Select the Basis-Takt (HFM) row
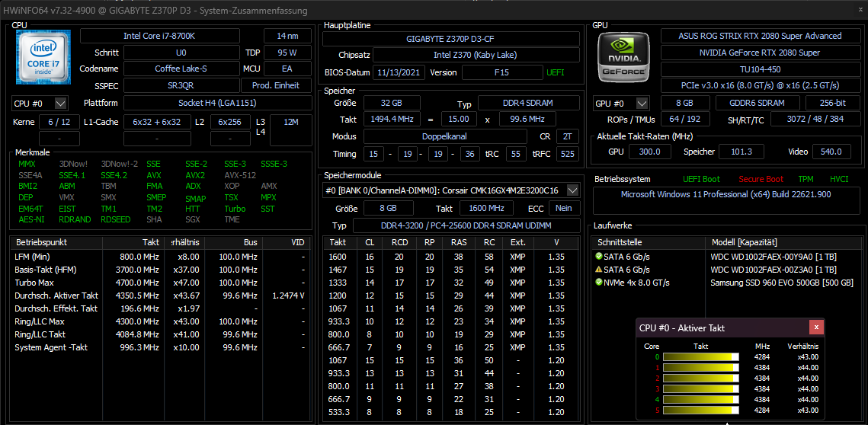The image size is (868, 425). coord(161,270)
